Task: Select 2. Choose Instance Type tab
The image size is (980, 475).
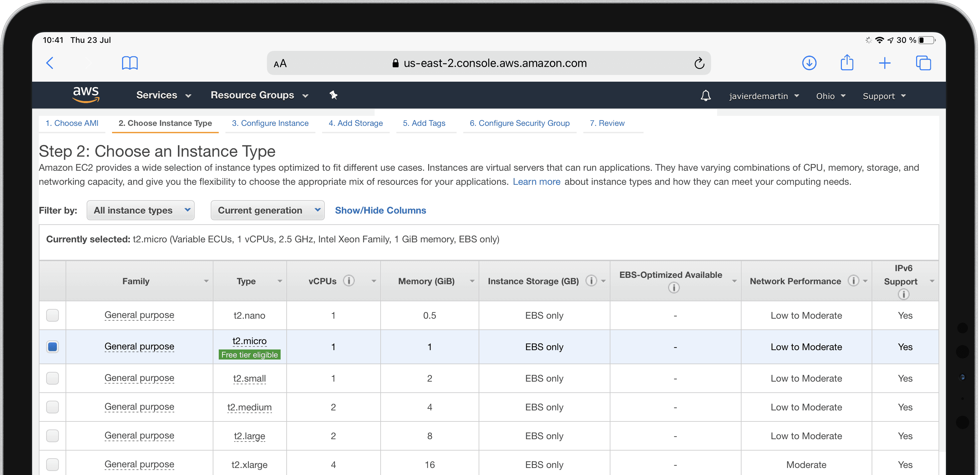Action: (165, 123)
